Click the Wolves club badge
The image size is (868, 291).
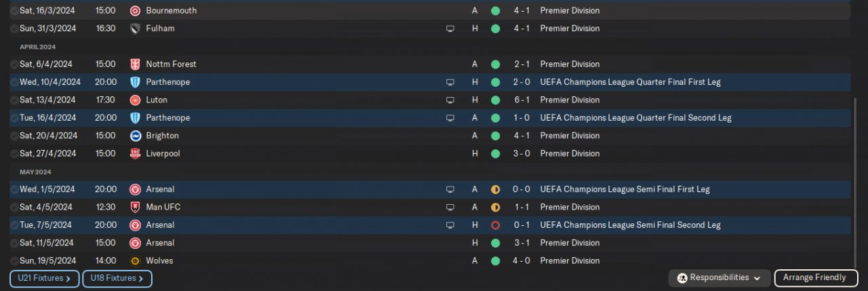(135, 260)
